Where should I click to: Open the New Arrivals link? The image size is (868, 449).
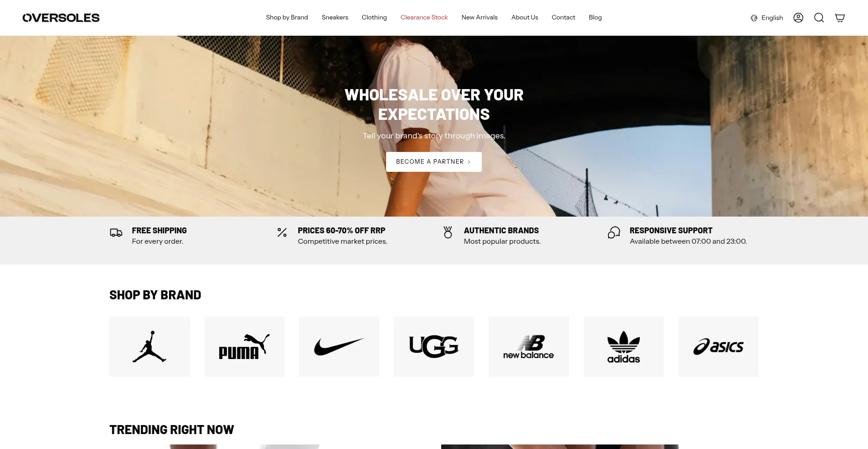(x=480, y=18)
